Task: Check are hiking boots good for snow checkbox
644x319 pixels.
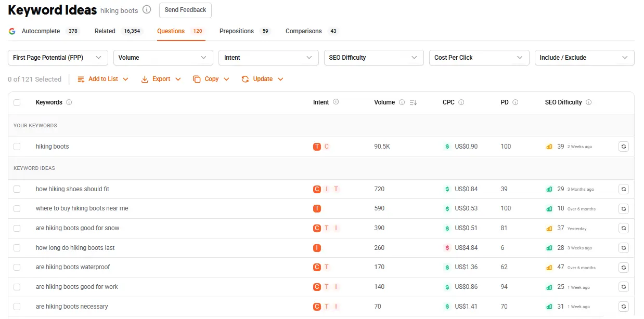Action: (17, 228)
